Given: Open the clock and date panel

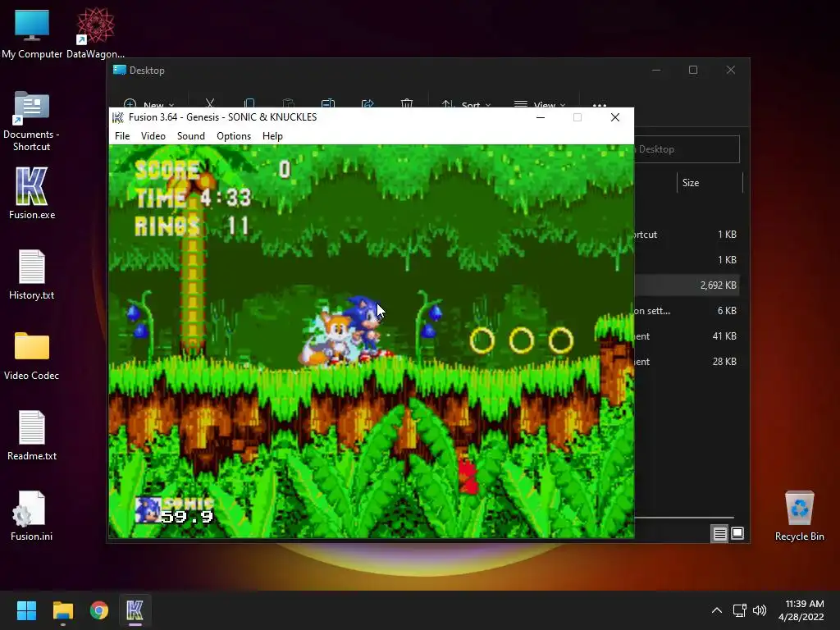Looking at the screenshot, I should (801, 610).
